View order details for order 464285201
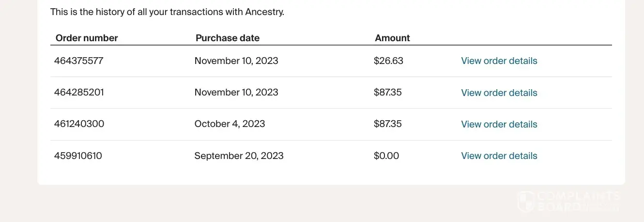Viewport: 644px width, 222px height. tap(499, 93)
